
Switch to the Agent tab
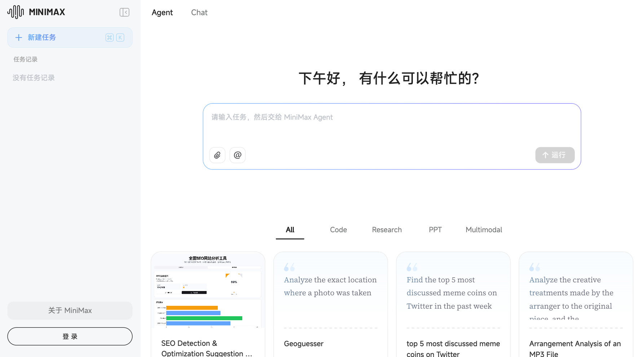(162, 13)
